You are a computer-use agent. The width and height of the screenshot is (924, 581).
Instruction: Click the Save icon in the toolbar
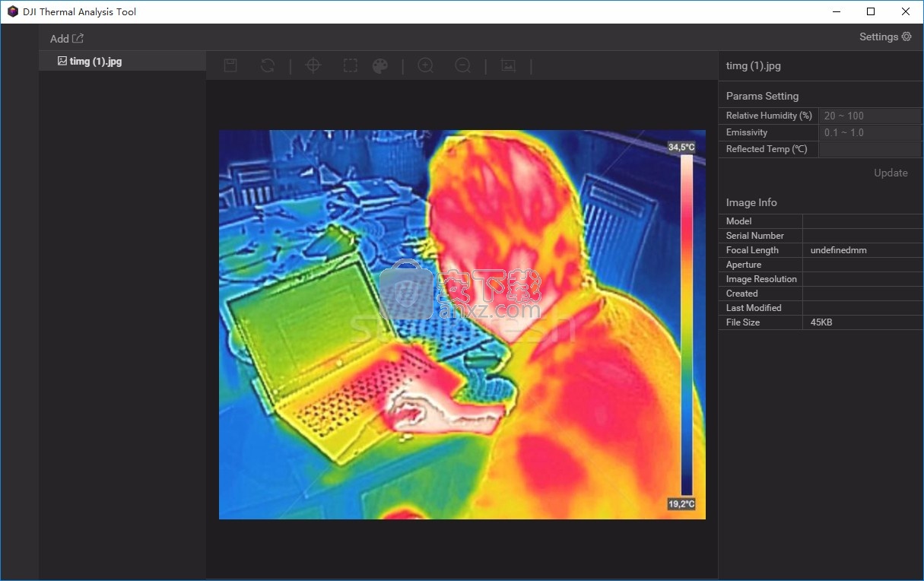pyautogui.click(x=230, y=66)
